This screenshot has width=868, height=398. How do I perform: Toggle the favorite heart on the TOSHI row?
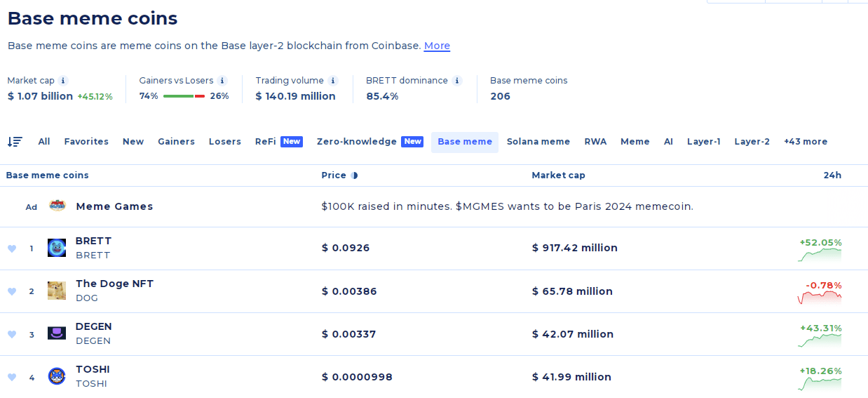[12, 377]
